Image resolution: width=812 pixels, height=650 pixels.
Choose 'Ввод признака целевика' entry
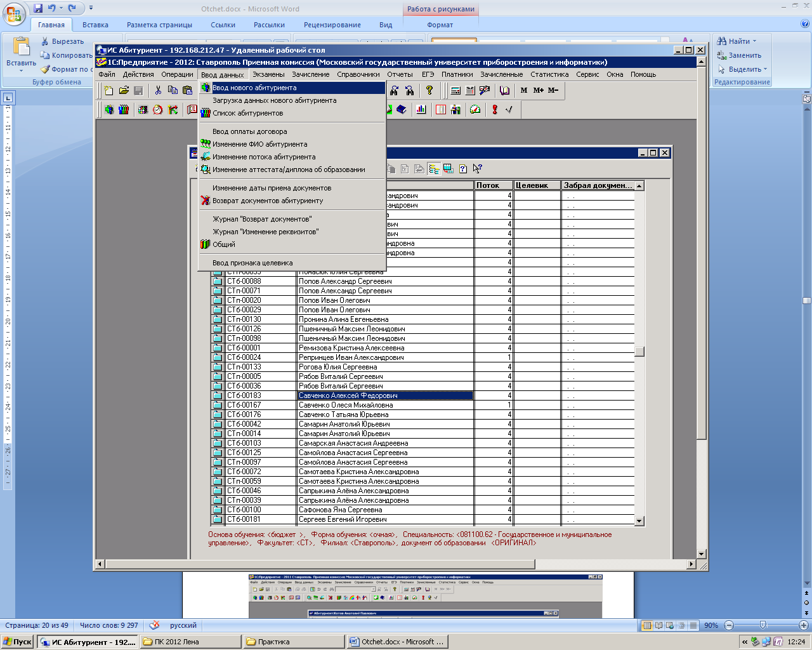click(x=292, y=263)
